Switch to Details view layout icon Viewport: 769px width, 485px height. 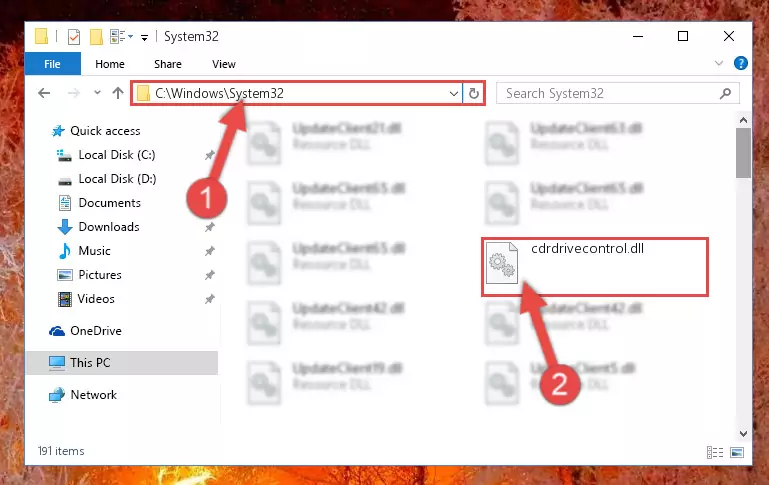(x=715, y=452)
